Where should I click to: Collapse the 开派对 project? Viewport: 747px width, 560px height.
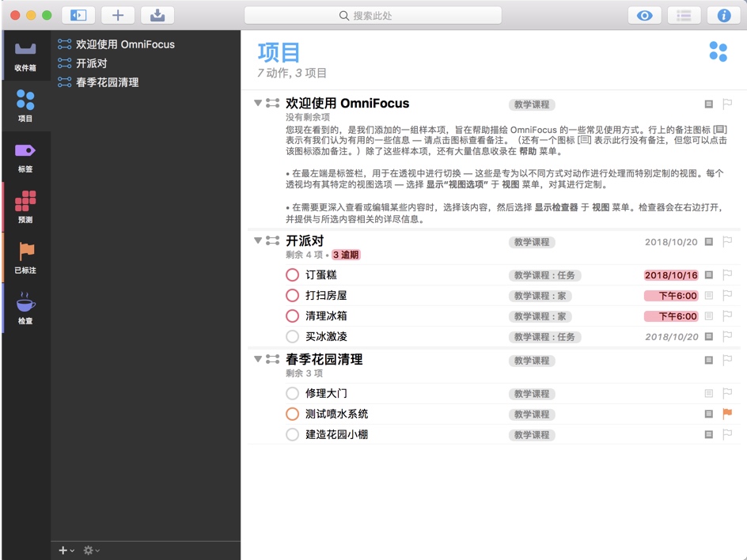click(258, 240)
